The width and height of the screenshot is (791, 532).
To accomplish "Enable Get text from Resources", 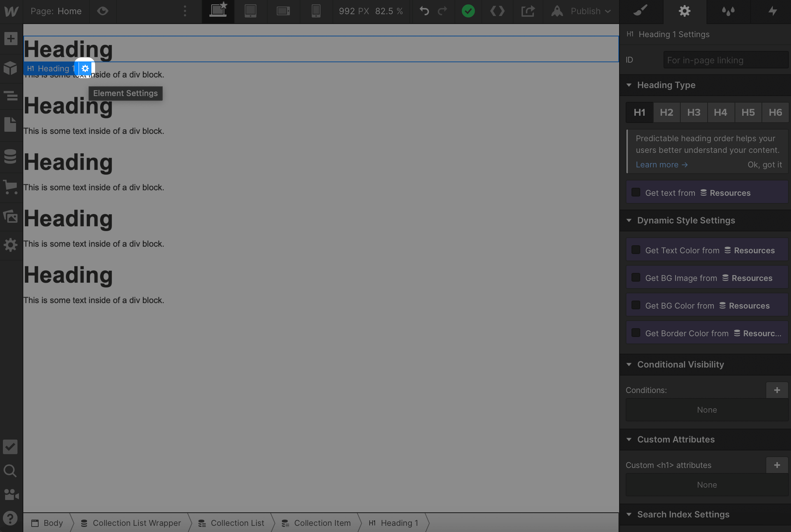I will 636,192.
